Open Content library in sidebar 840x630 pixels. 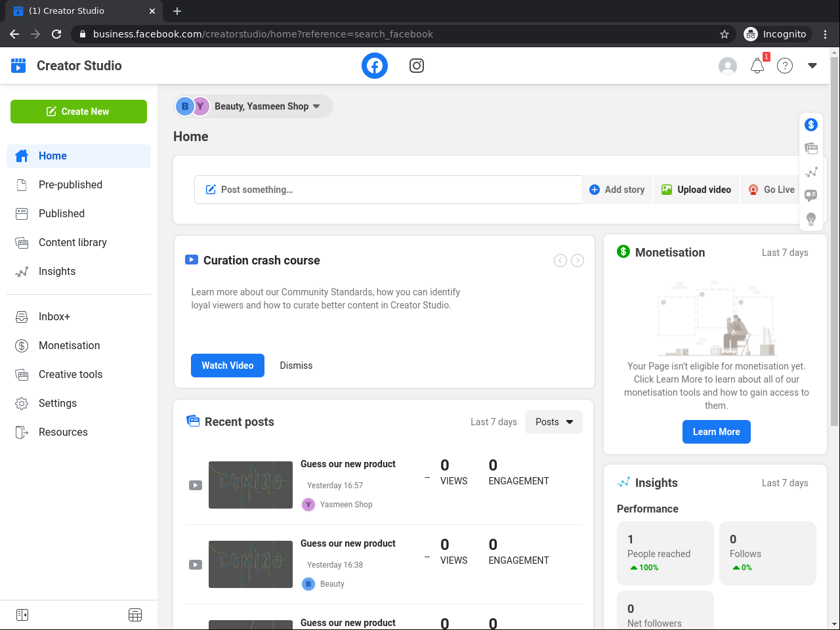coord(72,242)
